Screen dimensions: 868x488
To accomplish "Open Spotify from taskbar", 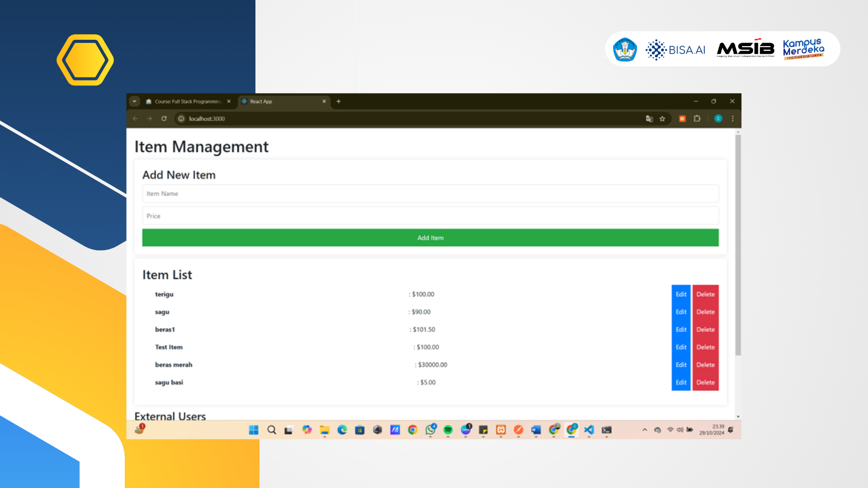I will [x=448, y=430].
